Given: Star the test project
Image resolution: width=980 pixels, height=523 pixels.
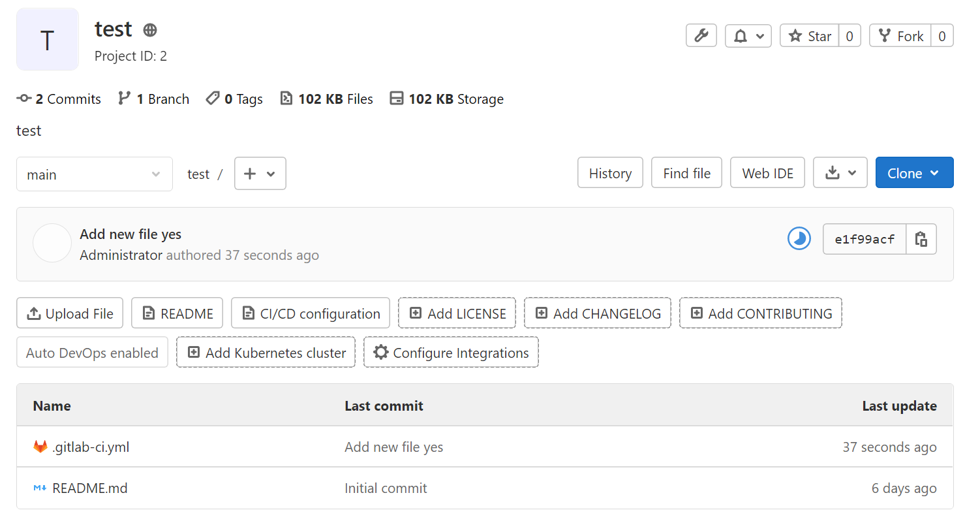Looking at the screenshot, I should (809, 36).
